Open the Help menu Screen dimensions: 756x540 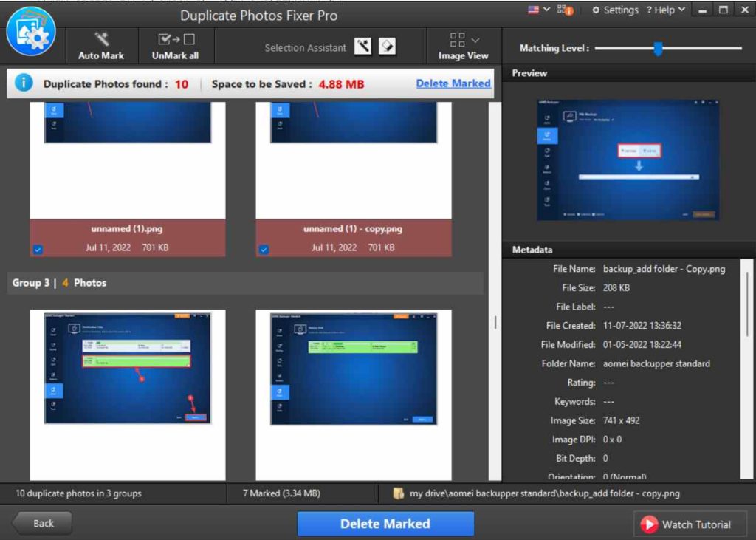(666, 10)
